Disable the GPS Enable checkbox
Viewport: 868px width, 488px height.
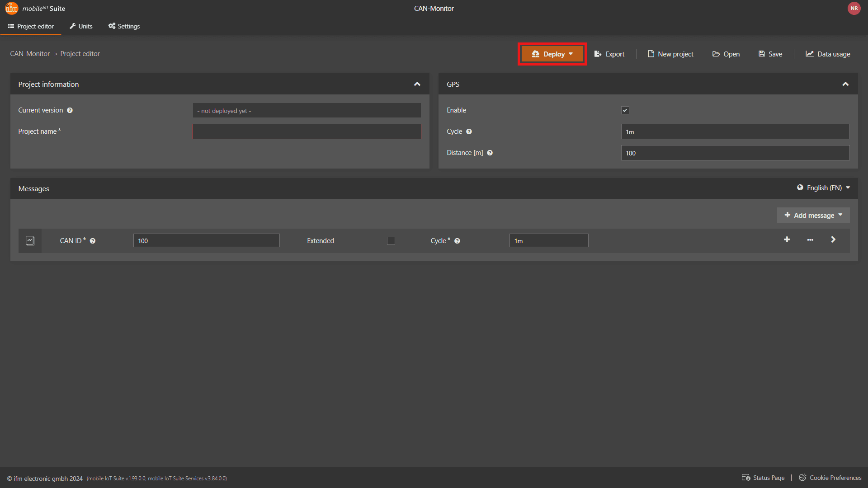625,110
